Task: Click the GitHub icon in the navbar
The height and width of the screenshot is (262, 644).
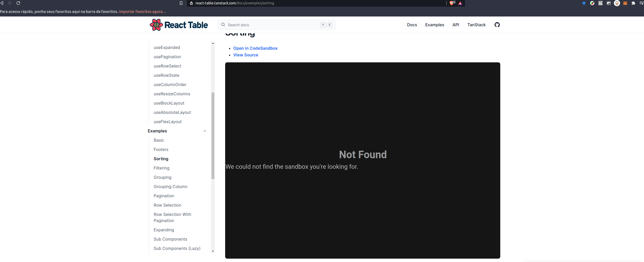Action: [497, 25]
